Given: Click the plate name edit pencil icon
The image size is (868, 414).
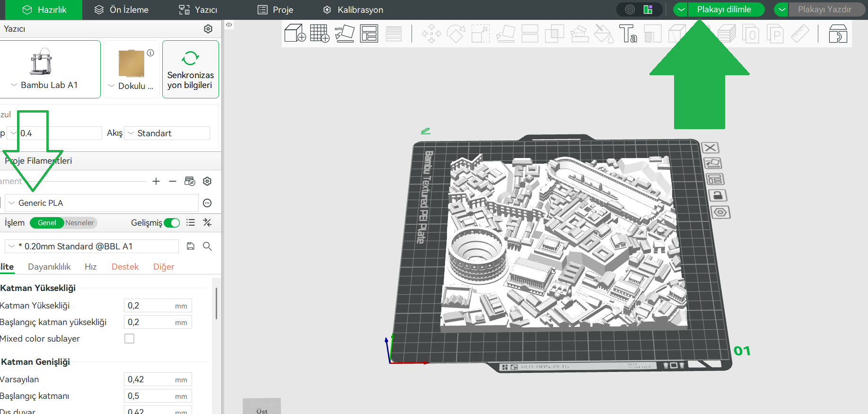Looking at the screenshot, I should [x=426, y=131].
